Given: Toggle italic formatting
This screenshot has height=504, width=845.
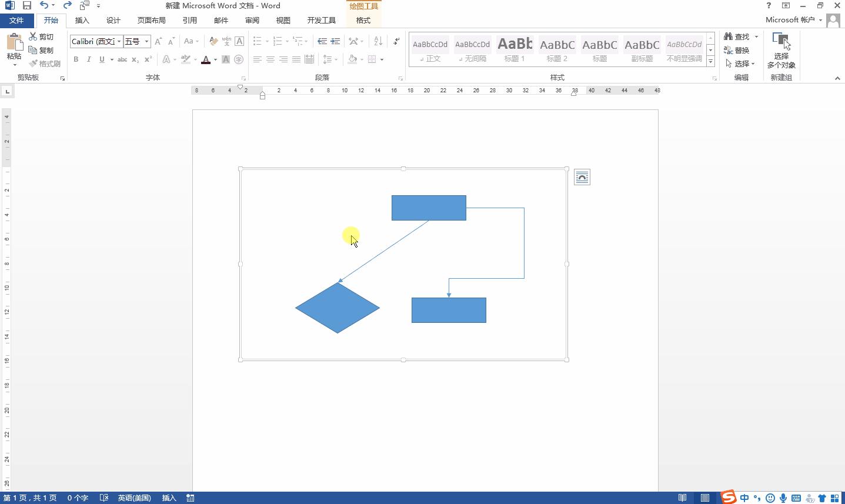Looking at the screenshot, I should tap(89, 59).
